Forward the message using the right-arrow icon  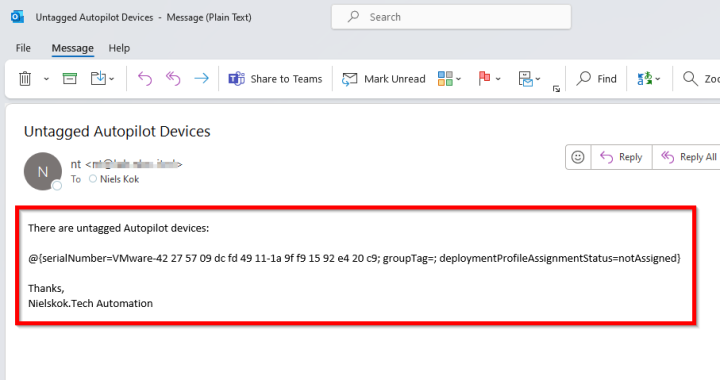coord(201,78)
